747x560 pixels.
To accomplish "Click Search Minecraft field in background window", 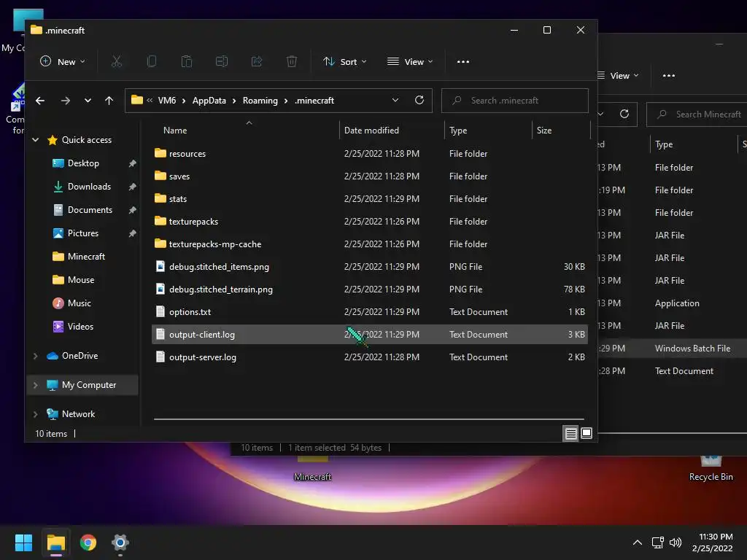I will tap(697, 114).
